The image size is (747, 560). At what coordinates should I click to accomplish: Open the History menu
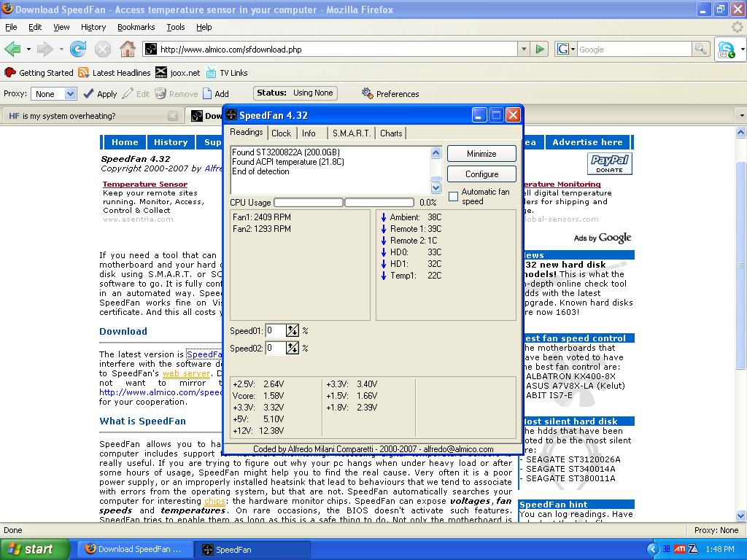click(x=93, y=27)
